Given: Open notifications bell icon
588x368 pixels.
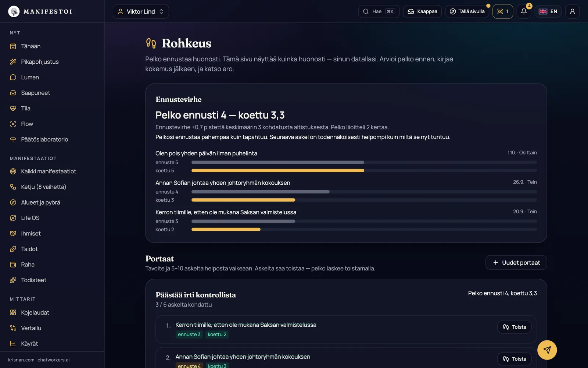Looking at the screenshot, I should point(524,11).
